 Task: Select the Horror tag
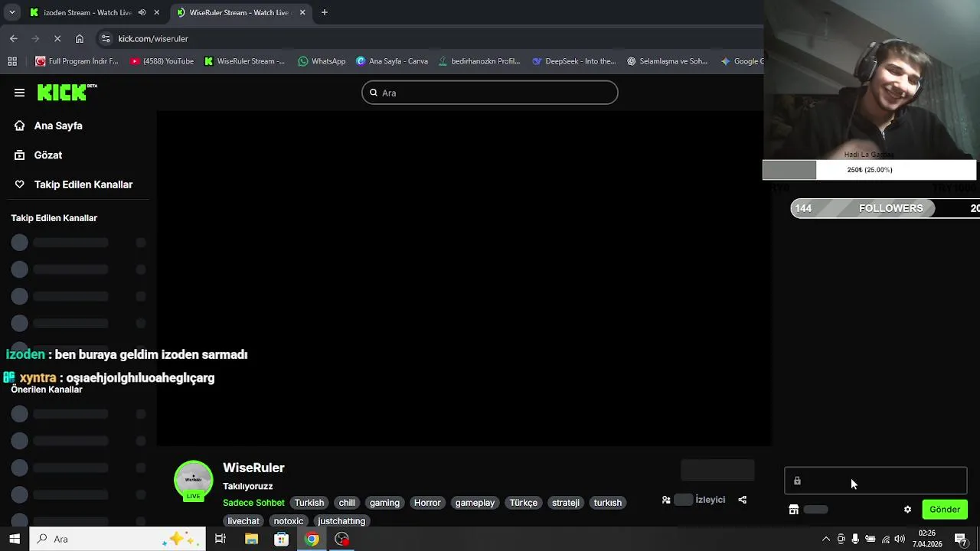(x=427, y=503)
